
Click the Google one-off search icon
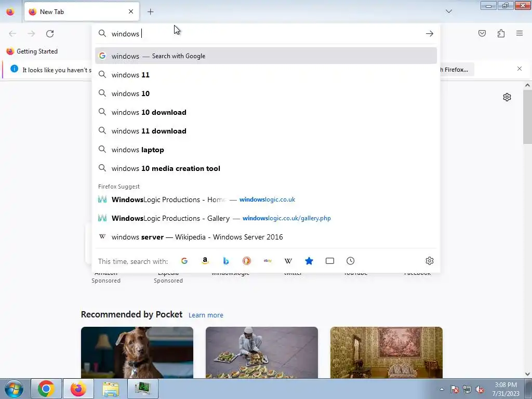[x=184, y=261]
